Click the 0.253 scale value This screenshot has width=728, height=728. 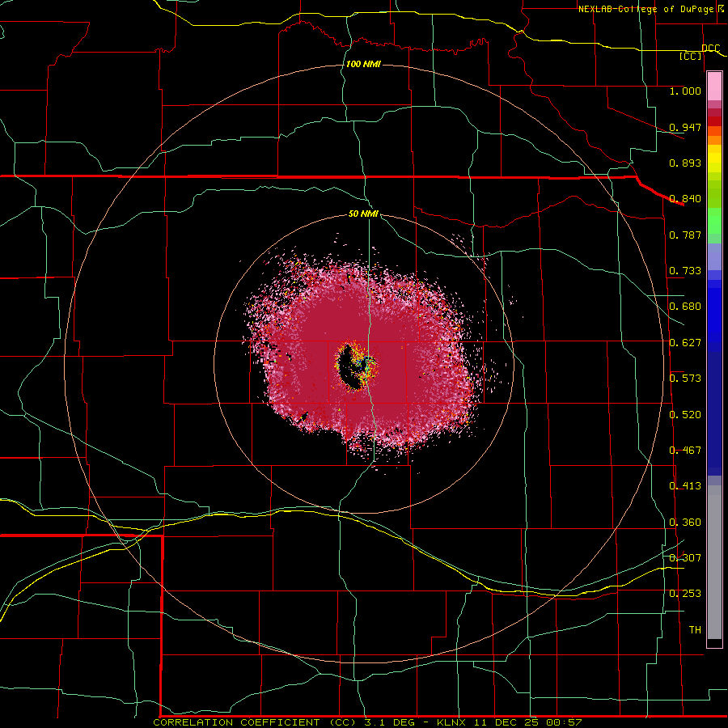[685, 594]
